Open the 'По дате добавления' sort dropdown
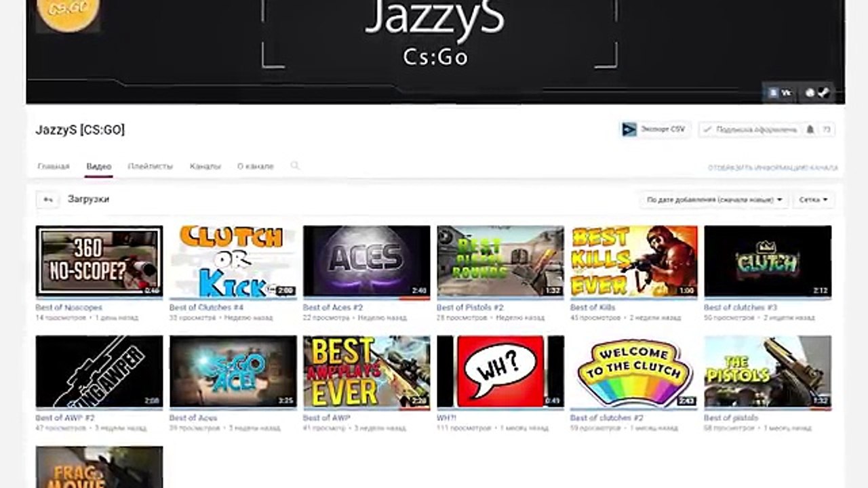This screenshot has height=488, width=868. point(714,200)
